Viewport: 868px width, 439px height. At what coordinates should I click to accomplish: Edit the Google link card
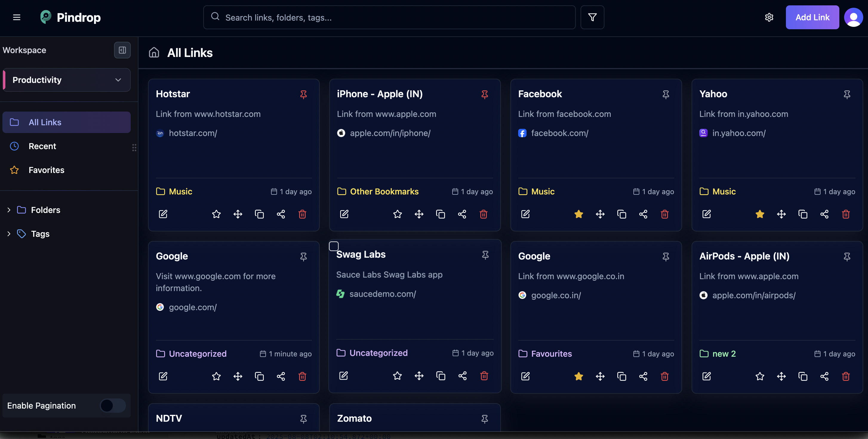[x=163, y=376]
